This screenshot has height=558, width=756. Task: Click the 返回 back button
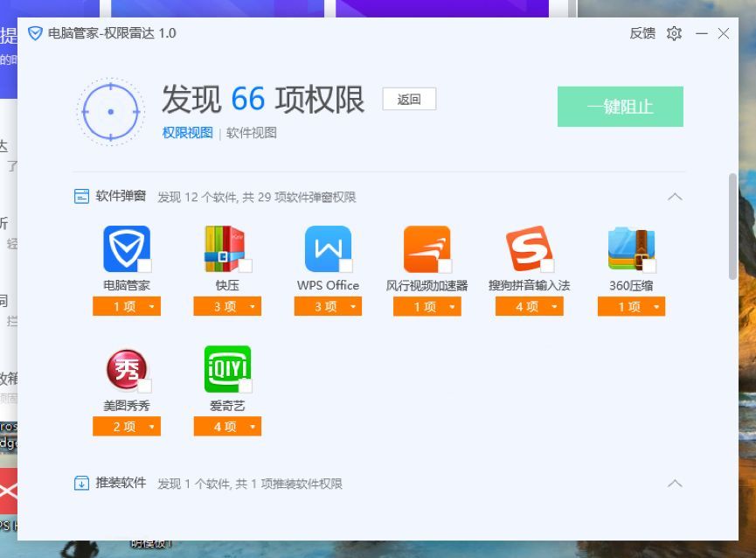coord(409,99)
